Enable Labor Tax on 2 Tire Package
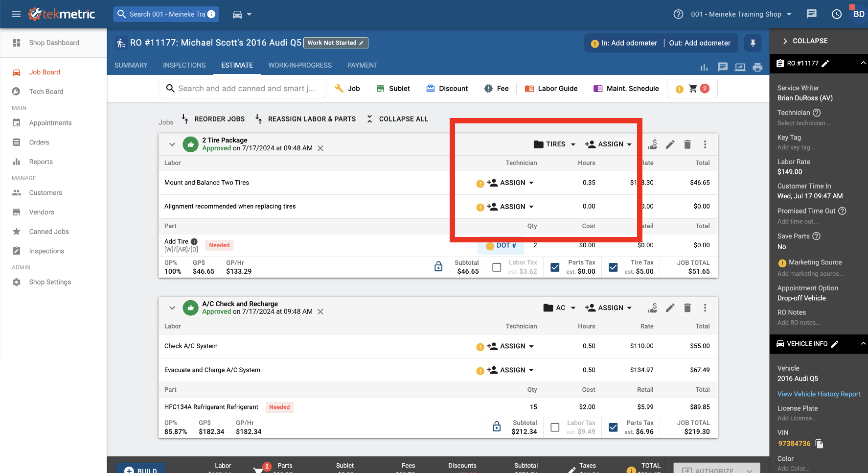Screen dimensions: 868x473 click(x=497, y=267)
